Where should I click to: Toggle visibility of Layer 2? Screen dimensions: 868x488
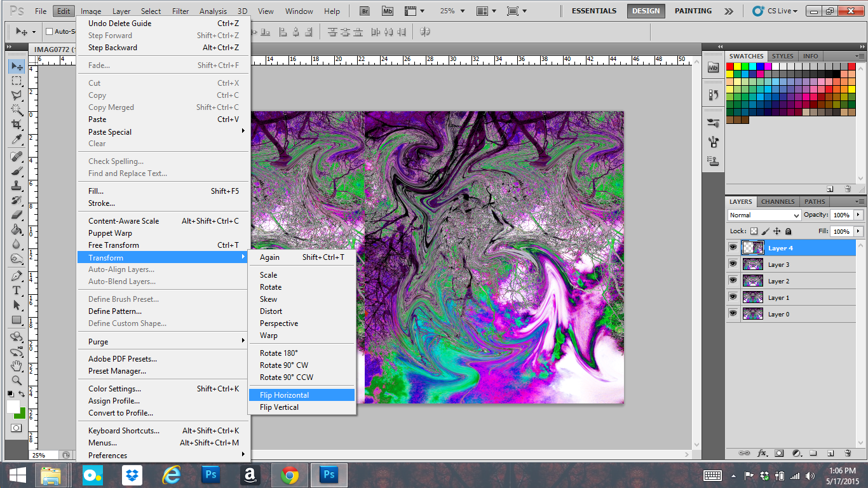(733, 281)
